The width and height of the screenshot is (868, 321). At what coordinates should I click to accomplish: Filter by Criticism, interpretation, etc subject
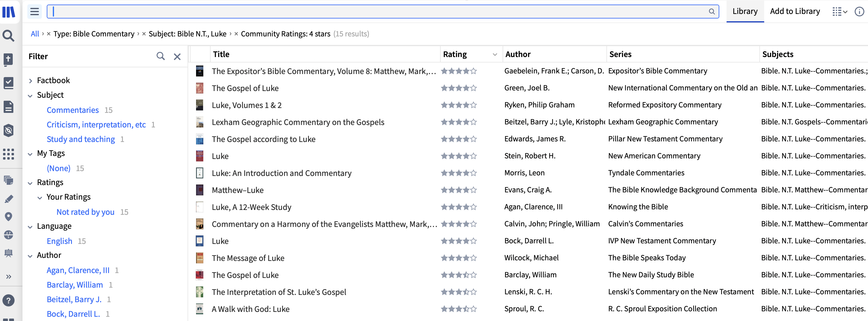tap(96, 125)
